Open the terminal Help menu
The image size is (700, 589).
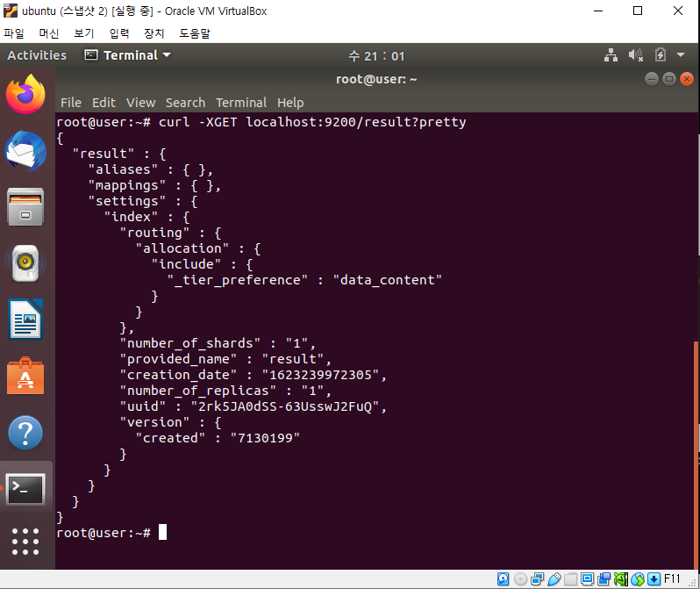pos(290,103)
